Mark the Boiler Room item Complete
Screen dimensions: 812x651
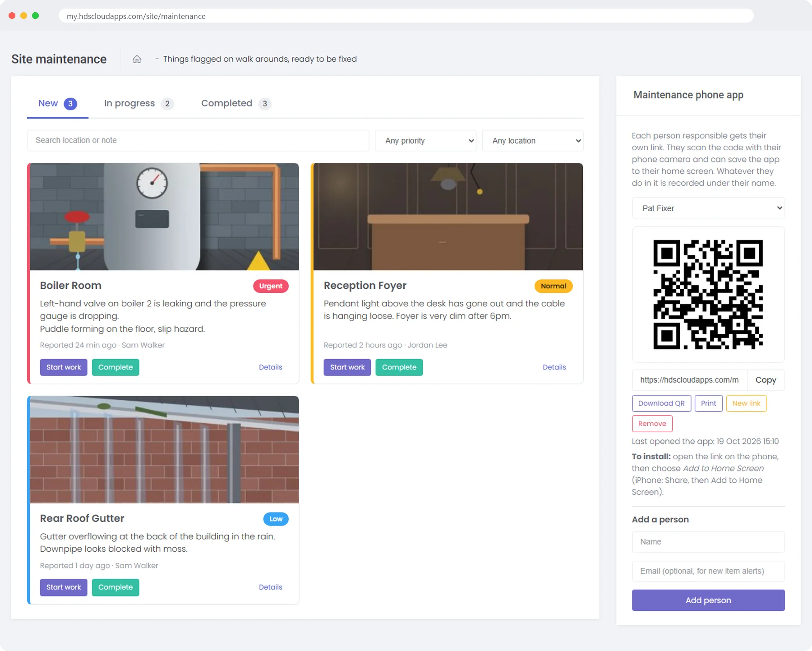[x=115, y=367]
